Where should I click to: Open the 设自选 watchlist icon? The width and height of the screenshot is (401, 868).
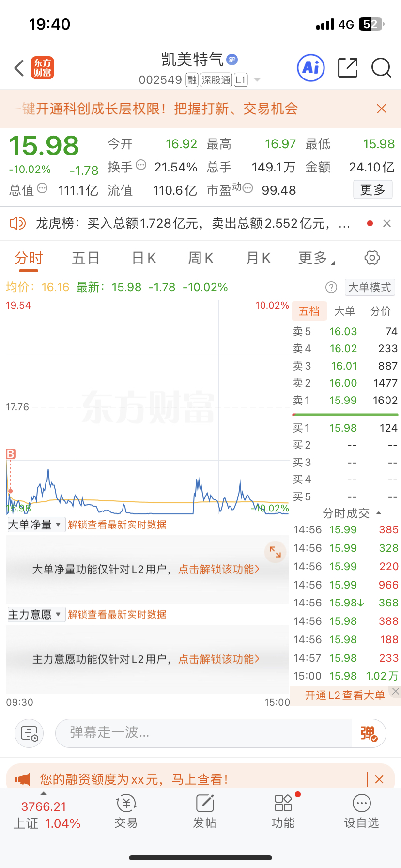(361, 811)
